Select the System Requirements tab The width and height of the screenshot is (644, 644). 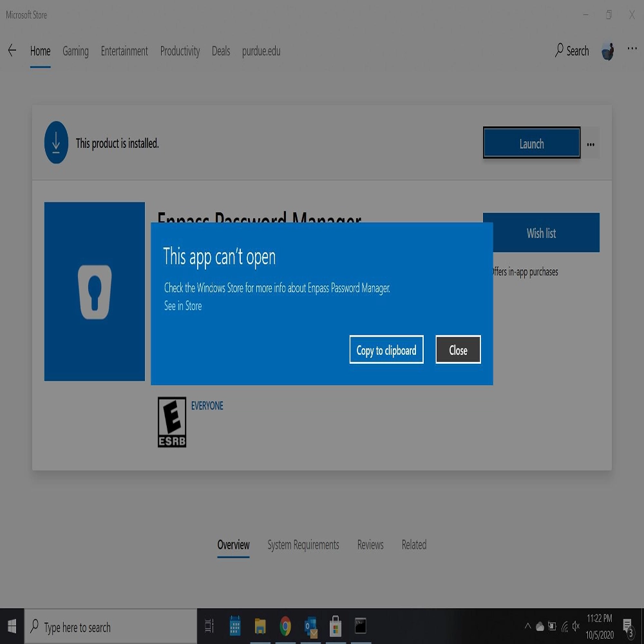pyautogui.click(x=303, y=545)
